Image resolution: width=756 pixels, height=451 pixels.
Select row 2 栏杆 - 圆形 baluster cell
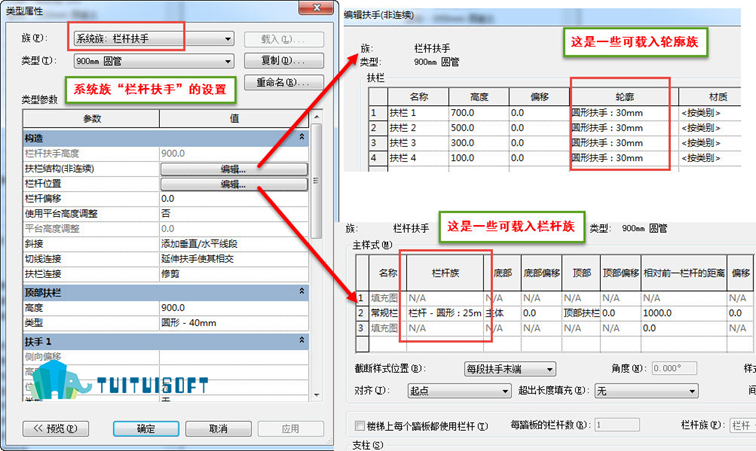click(x=445, y=313)
